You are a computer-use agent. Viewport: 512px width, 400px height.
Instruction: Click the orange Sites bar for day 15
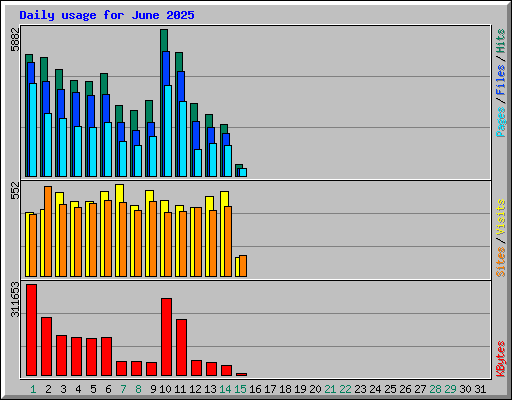click(243, 266)
